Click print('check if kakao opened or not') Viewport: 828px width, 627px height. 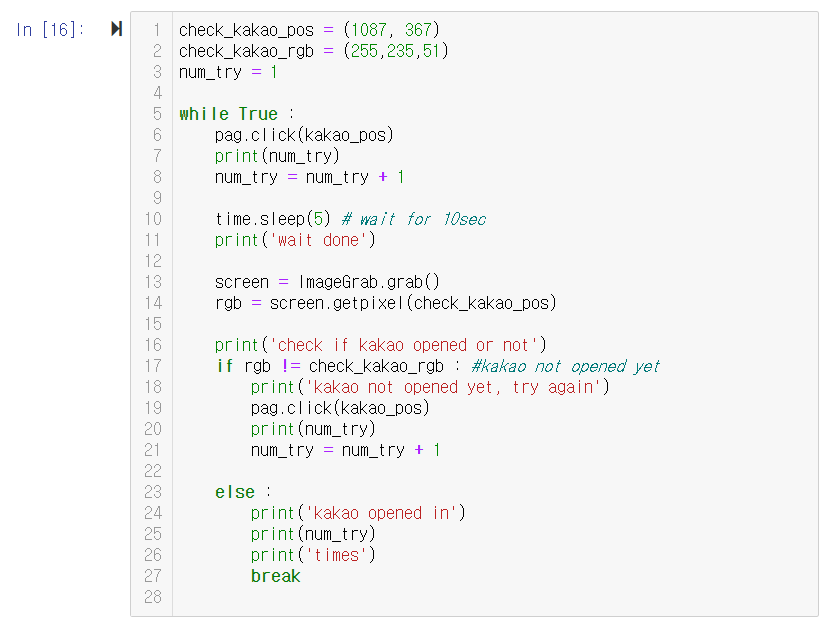click(380, 345)
